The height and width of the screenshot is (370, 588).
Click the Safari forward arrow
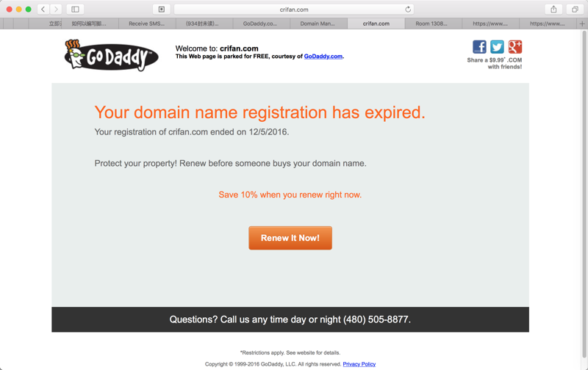pos(56,10)
